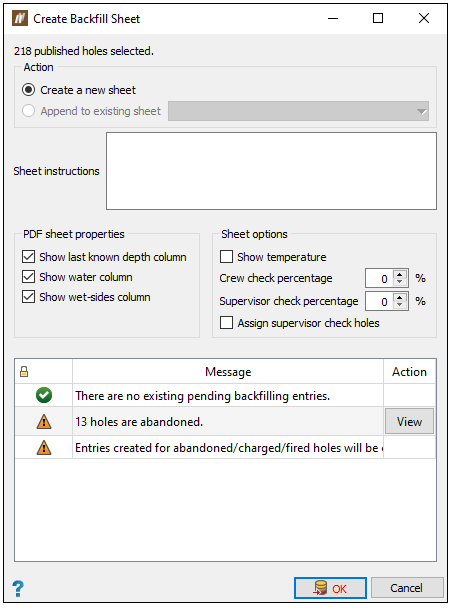Click the lock icon in message table header
The image size is (454, 610).
(24, 372)
